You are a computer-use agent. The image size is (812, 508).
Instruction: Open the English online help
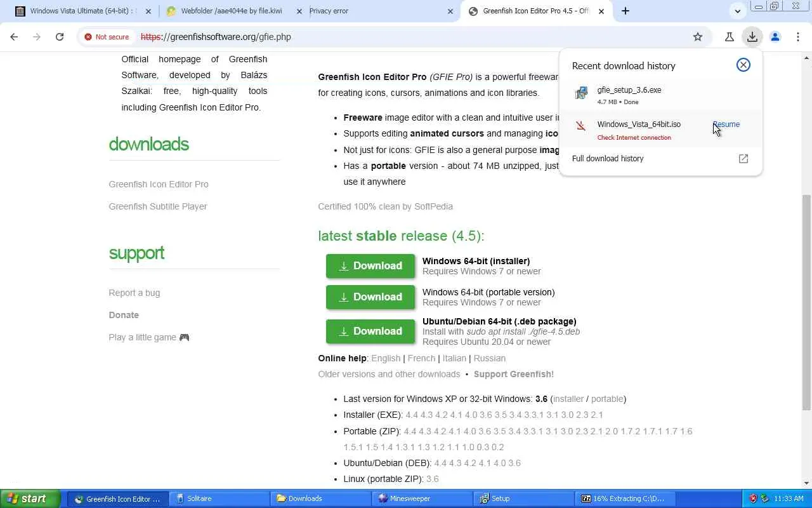pyautogui.click(x=386, y=358)
